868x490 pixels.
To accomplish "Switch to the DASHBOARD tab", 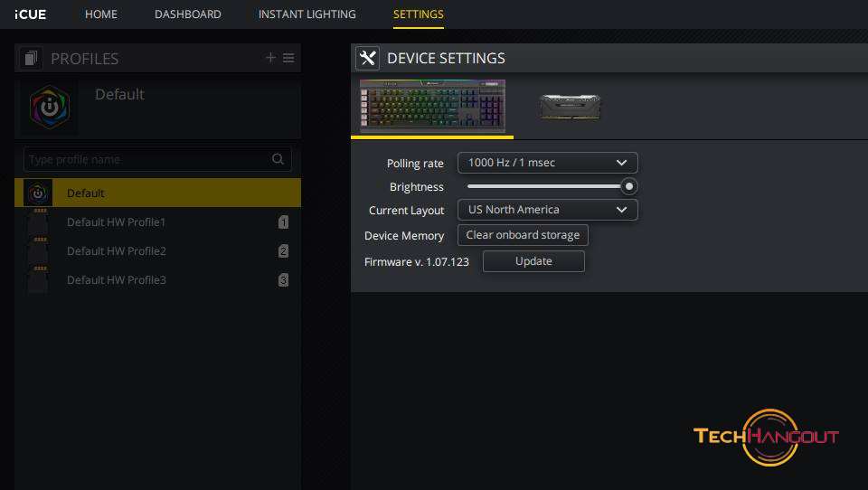I will 188,14.
